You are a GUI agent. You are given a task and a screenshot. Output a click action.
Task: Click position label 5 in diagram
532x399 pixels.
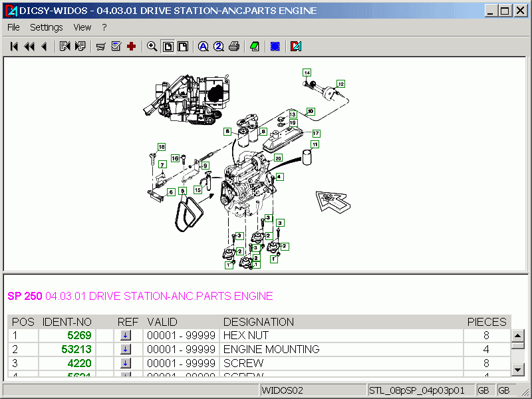(182, 191)
